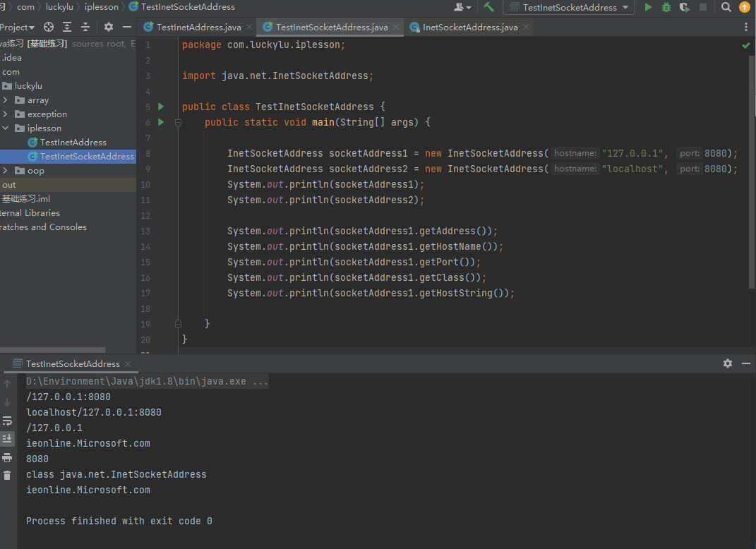Image resolution: width=756 pixels, height=549 pixels.
Task: Toggle Scroll to End in console
Action: point(7,439)
